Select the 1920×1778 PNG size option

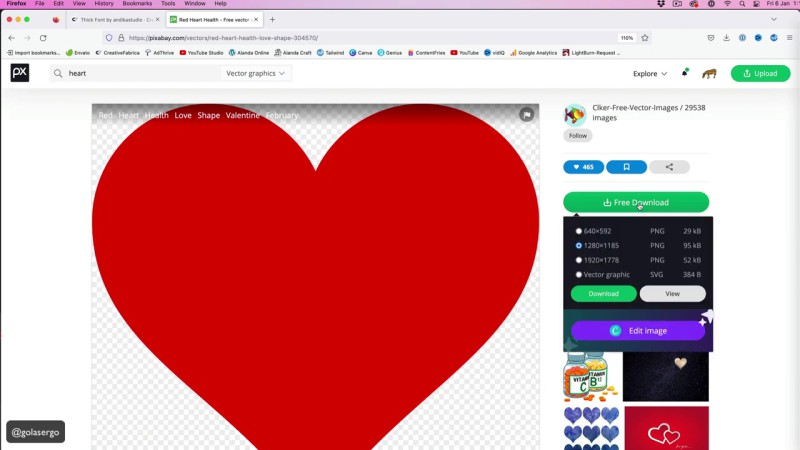pyautogui.click(x=579, y=260)
